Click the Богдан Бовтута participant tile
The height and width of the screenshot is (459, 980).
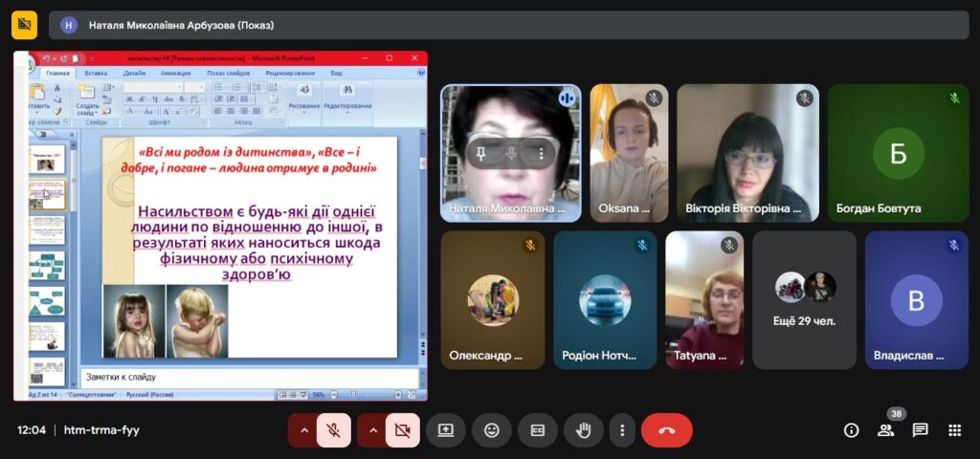point(898,153)
